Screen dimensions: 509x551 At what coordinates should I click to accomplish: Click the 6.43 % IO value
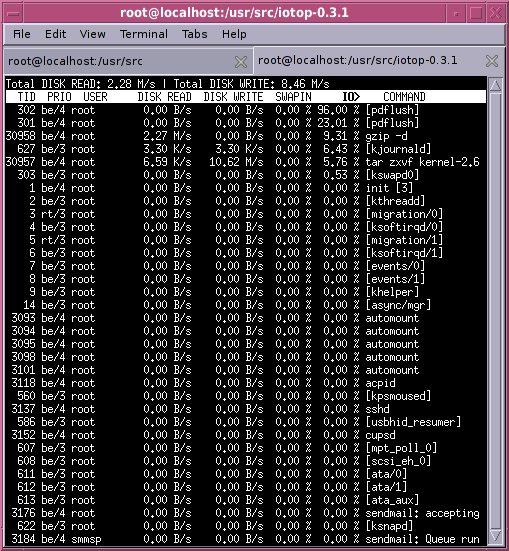point(341,149)
